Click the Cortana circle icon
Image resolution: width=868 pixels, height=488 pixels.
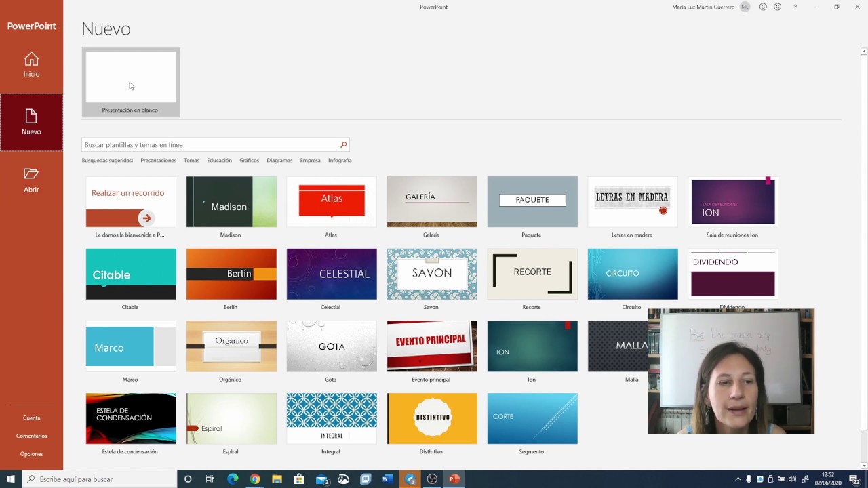pyautogui.click(x=188, y=479)
